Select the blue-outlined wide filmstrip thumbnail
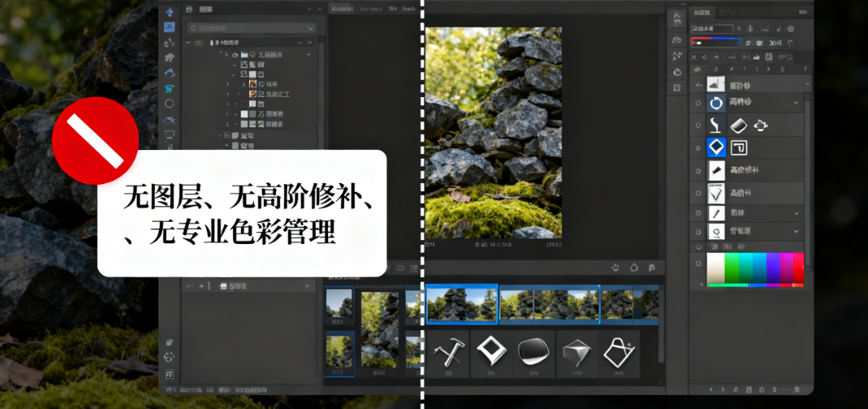This screenshot has height=409, width=868. (462, 303)
